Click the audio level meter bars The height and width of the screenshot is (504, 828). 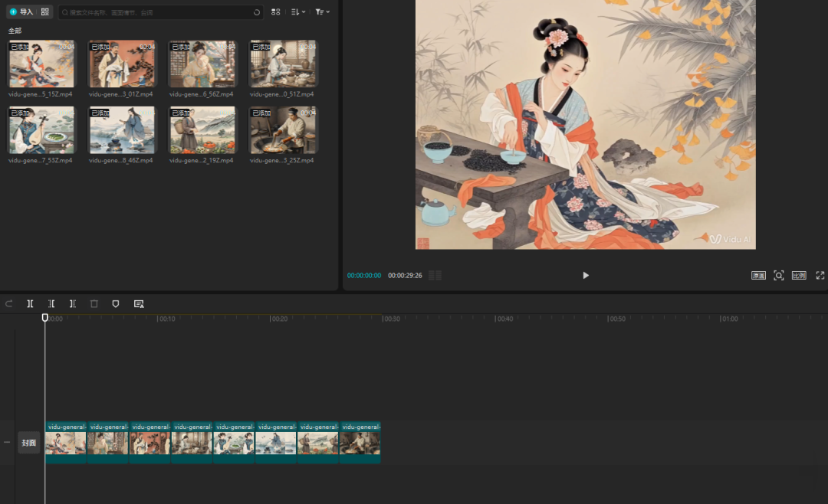[x=435, y=276]
